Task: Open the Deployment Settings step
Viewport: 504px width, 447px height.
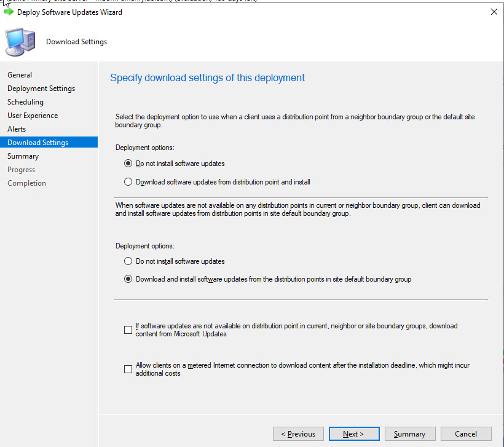Action: pyautogui.click(x=41, y=89)
